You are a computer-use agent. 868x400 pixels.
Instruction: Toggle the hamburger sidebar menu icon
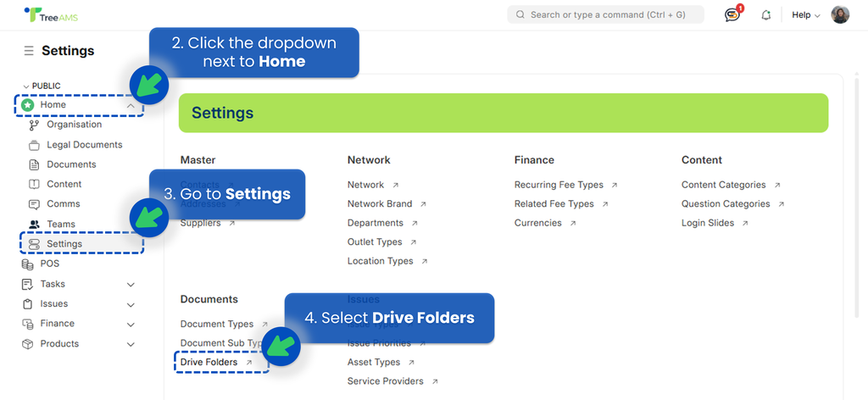click(x=29, y=51)
